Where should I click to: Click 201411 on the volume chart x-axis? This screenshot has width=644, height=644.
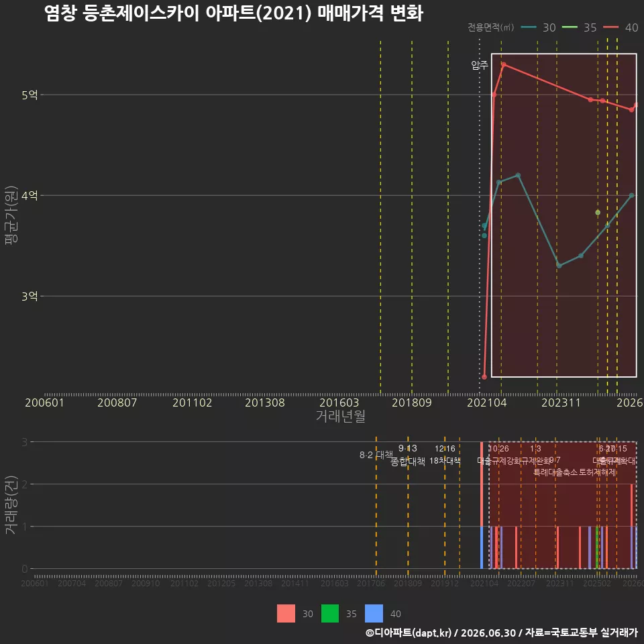point(295,583)
